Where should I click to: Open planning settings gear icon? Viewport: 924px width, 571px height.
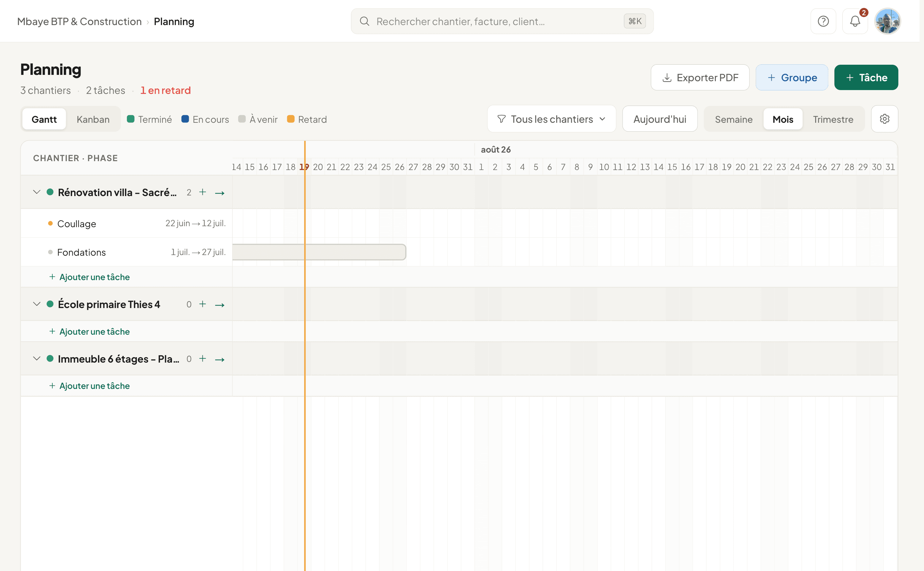(x=884, y=119)
